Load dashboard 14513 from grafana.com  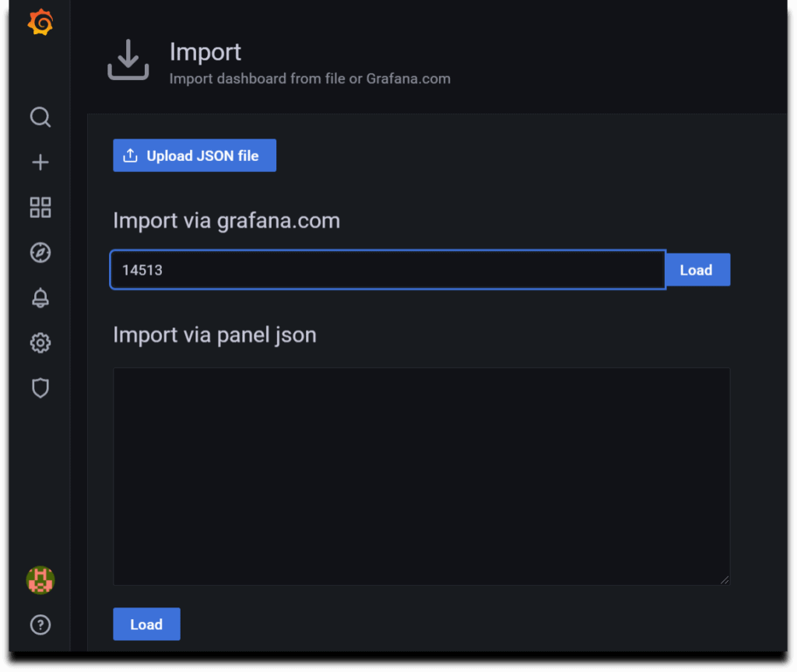[698, 270]
